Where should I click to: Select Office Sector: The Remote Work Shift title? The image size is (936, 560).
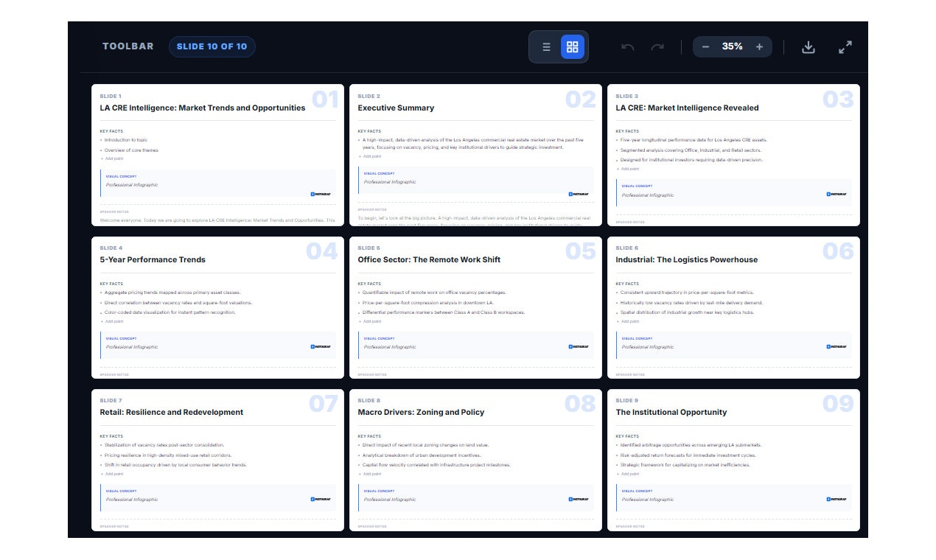pos(429,259)
